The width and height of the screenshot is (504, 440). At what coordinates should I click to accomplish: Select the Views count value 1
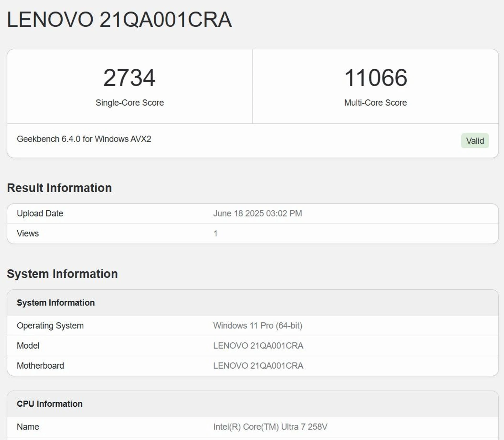(x=215, y=233)
